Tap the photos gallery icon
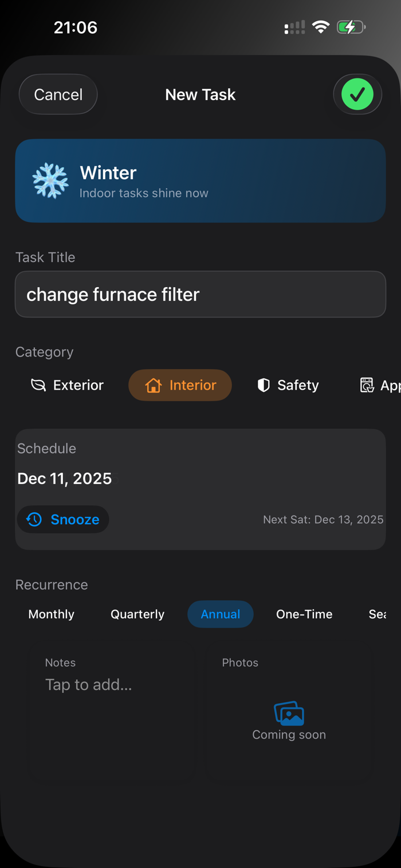This screenshot has width=401, height=868. click(x=289, y=713)
